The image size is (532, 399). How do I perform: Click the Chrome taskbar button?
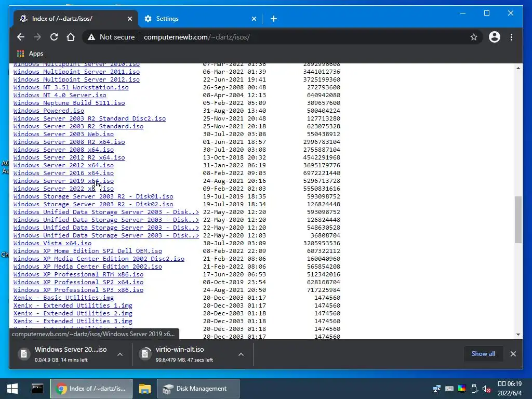(x=91, y=389)
